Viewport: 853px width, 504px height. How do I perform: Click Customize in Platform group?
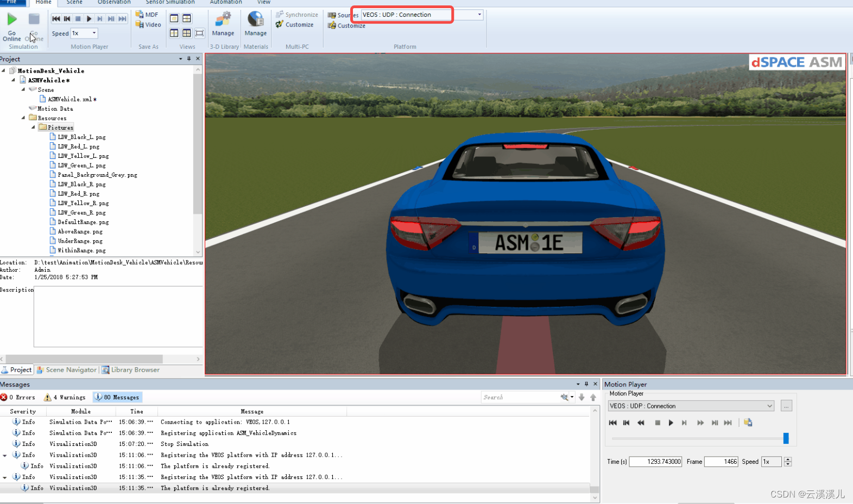click(346, 25)
